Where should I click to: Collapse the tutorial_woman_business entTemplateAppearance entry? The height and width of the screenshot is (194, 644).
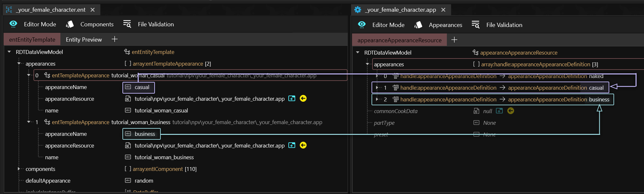pos(29,122)
